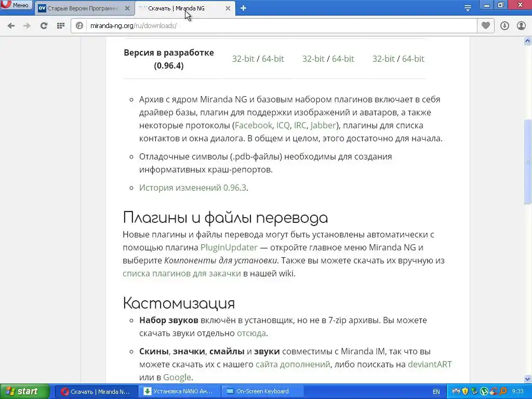Close the "Старые Версии Программ" tab
This screenshot has height=399, width=532.
point(127,8)
